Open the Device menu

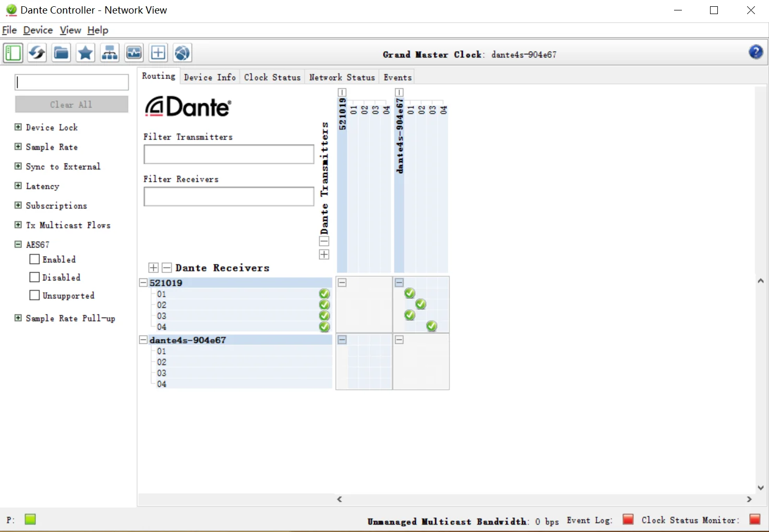(38, 30)
